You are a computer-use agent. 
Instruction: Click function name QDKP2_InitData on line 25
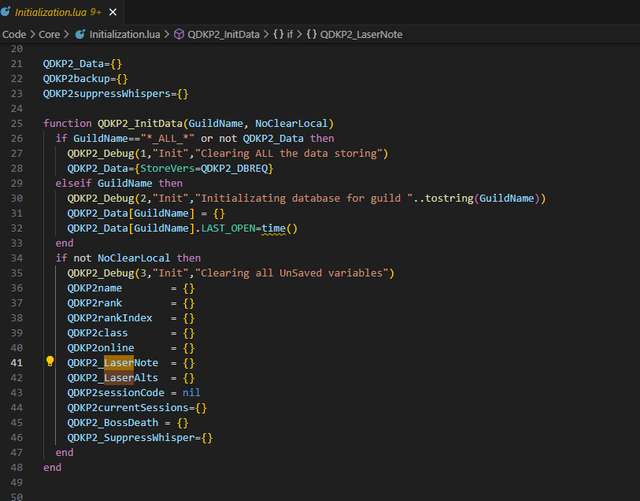tap(140, 123)
